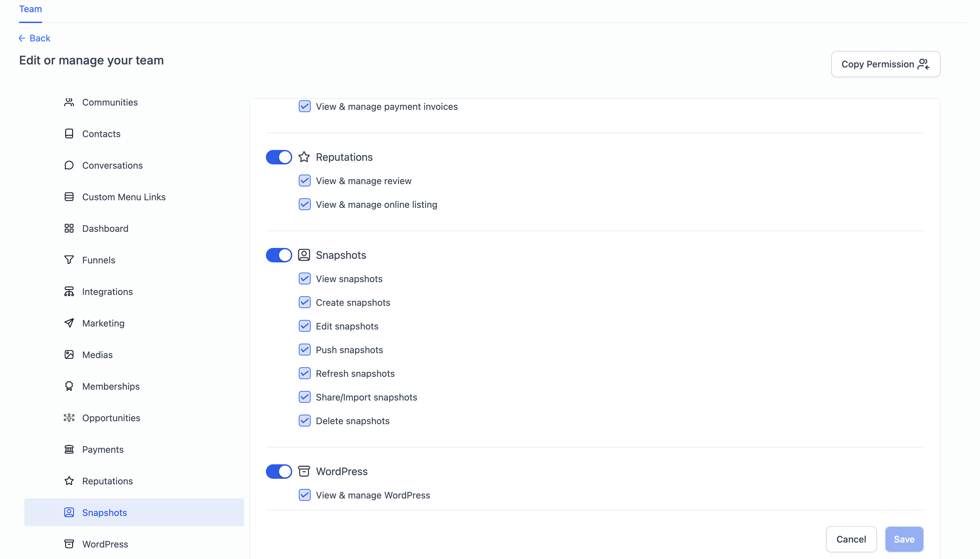980x559 pixels.
Task: Uncheck Push snapshots permission
Action: pyautogui.click(x=304, y=350)
